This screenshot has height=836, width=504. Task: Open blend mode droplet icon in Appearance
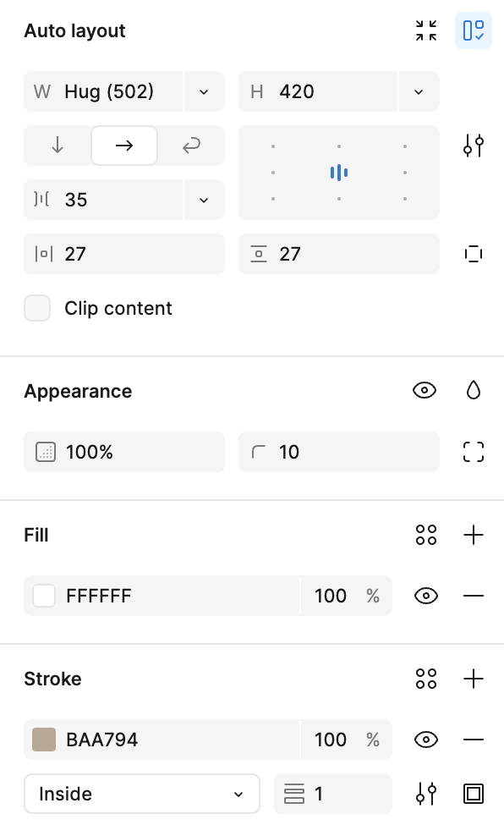pos(473,390)
